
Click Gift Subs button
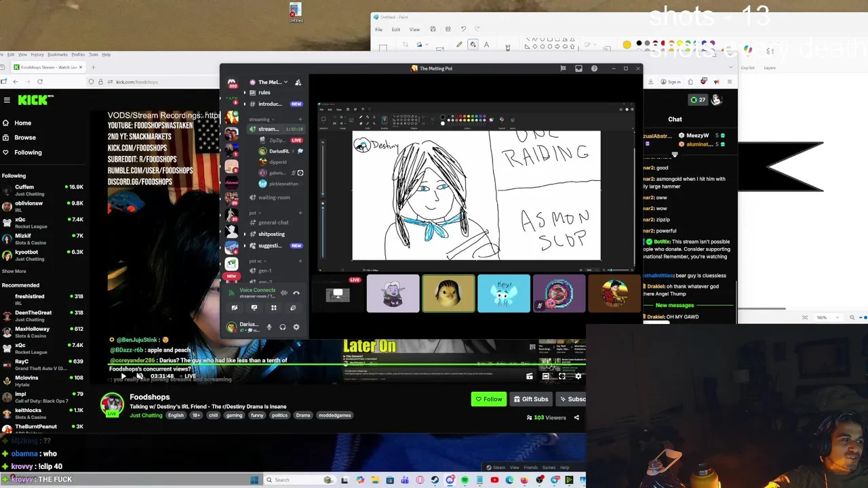pos(531,399)
